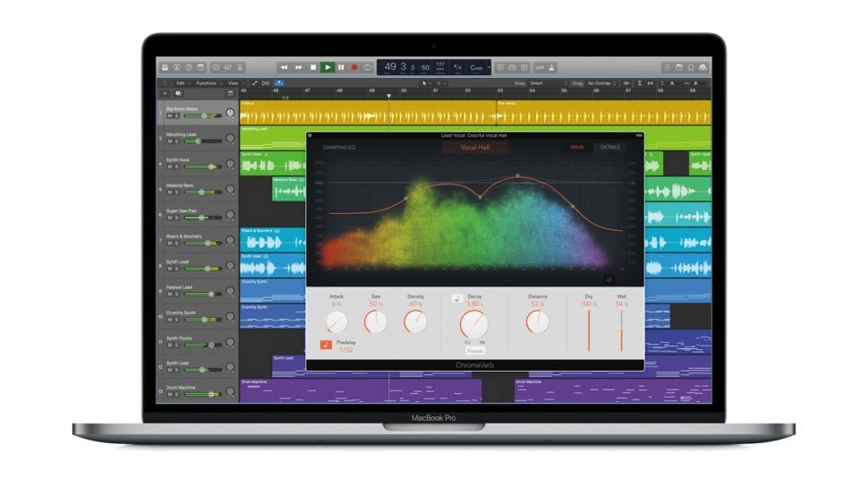Click the Cmin key signature display

click(476, 67)
